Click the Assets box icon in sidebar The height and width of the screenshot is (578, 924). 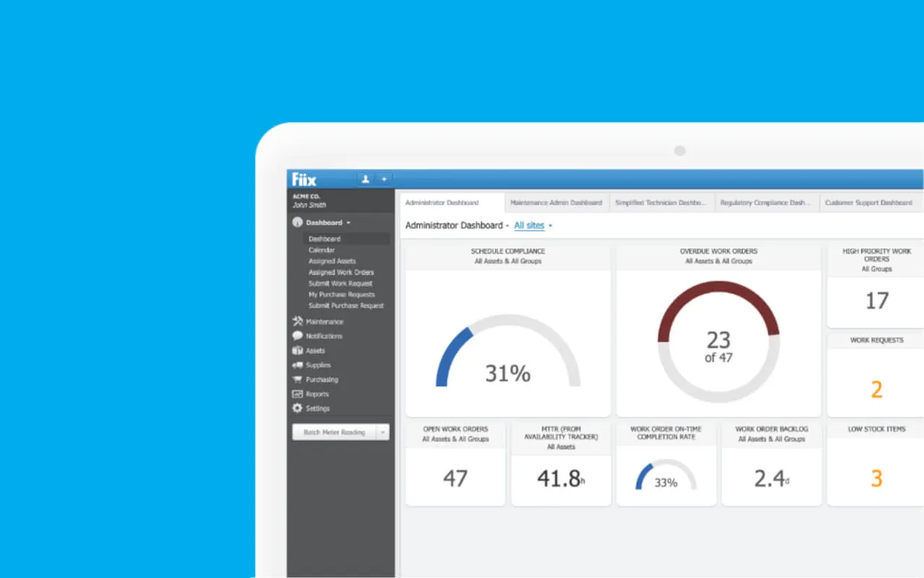point(297,350)
